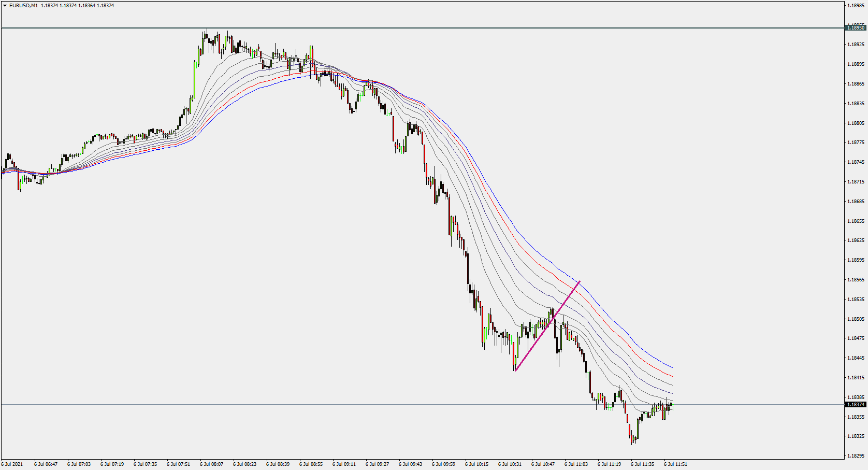Screen dimensions: 868x470
Task: Click the 1.18835 price scale label
Action: tap(856, 104)
